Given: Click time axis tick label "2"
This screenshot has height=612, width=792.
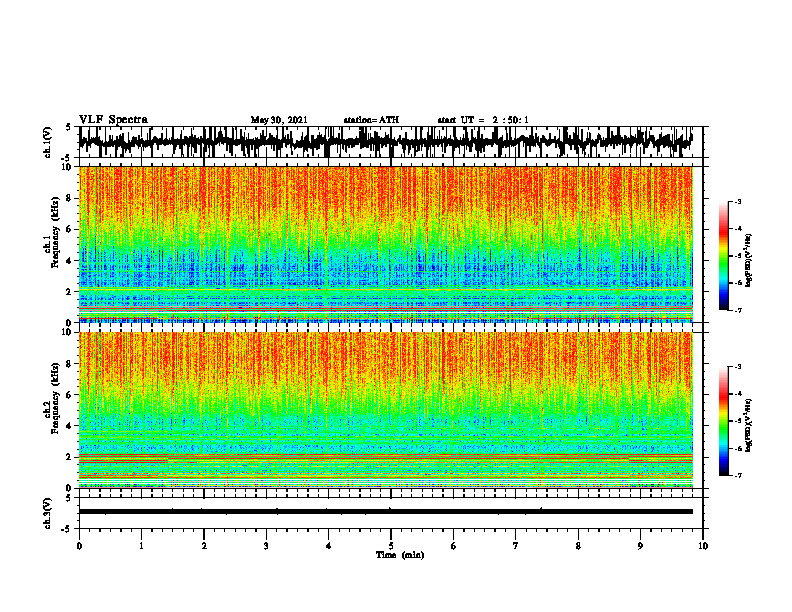Looking at the screenshot, I should 204,546.
